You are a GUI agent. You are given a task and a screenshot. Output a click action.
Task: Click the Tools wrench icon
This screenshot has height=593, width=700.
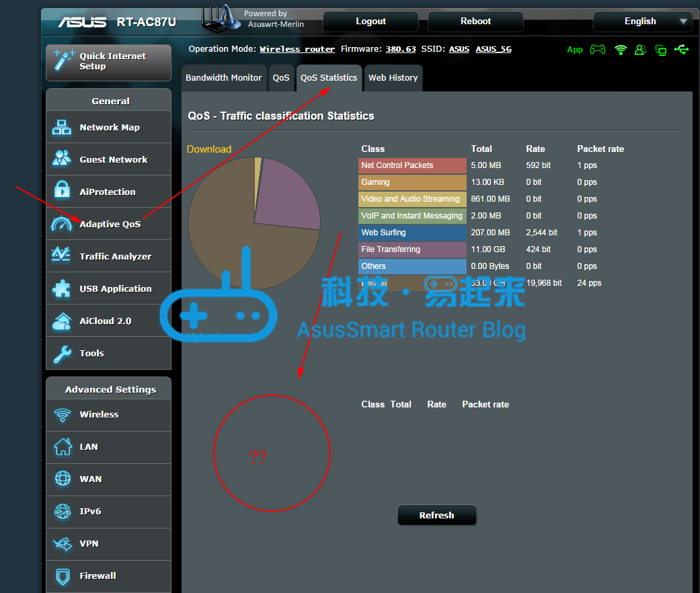point(63,354)
